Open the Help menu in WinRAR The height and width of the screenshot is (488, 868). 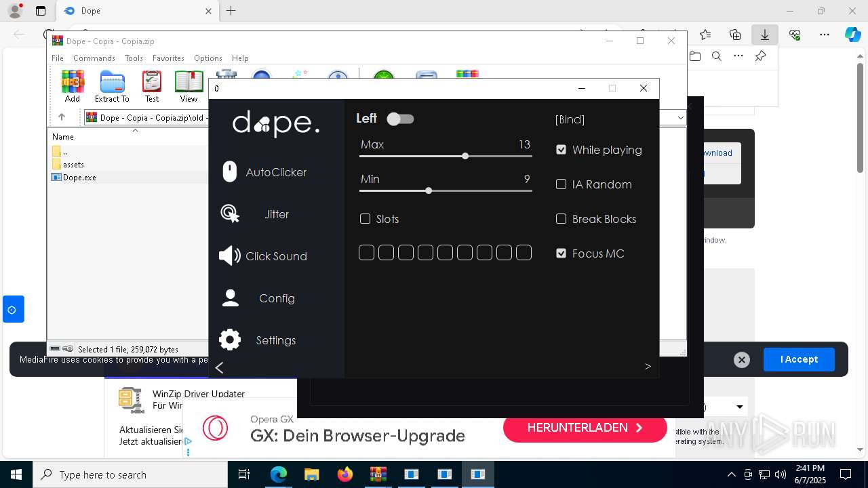[240, 58]
